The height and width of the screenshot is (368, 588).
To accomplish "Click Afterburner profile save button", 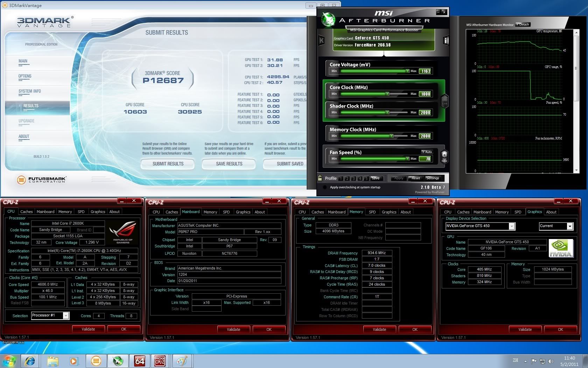I will [375, 178].
